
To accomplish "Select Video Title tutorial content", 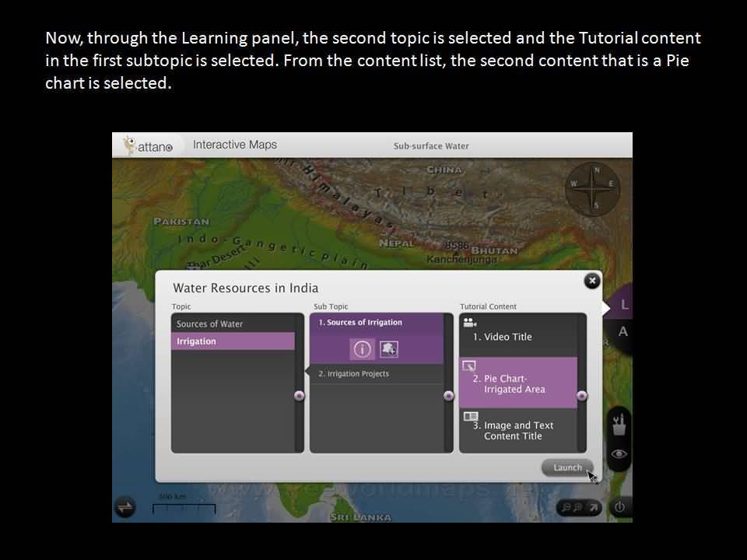I will click(517, 336).
